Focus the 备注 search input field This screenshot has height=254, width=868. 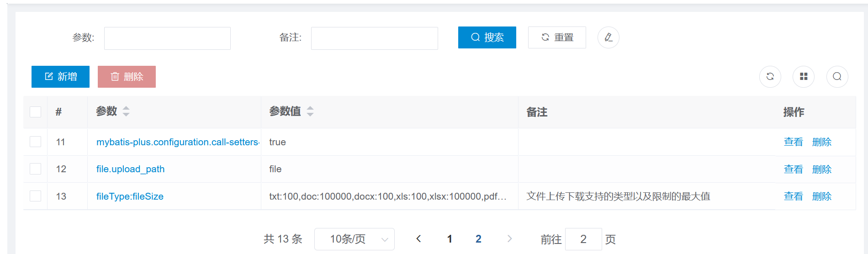coord(374,38)
